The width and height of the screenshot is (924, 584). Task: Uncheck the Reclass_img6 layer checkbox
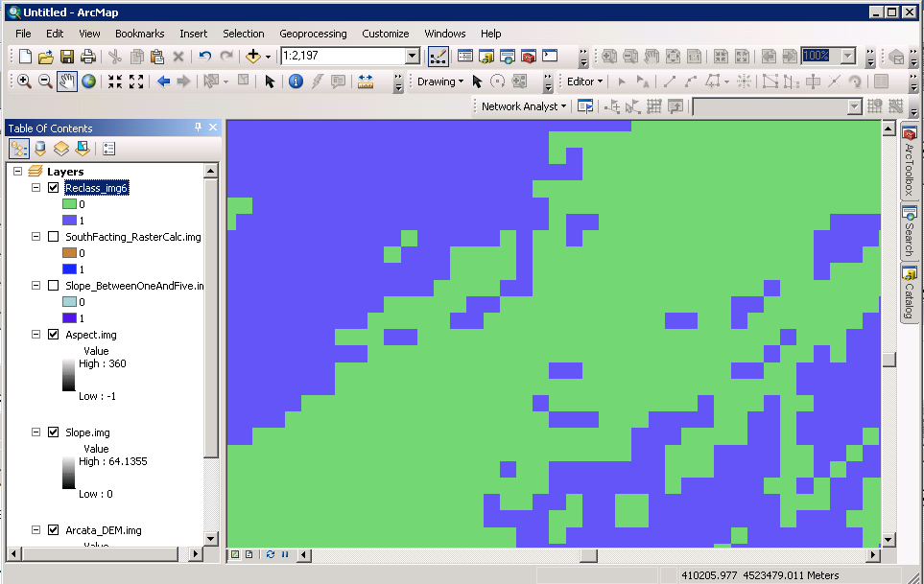[54, 188]
